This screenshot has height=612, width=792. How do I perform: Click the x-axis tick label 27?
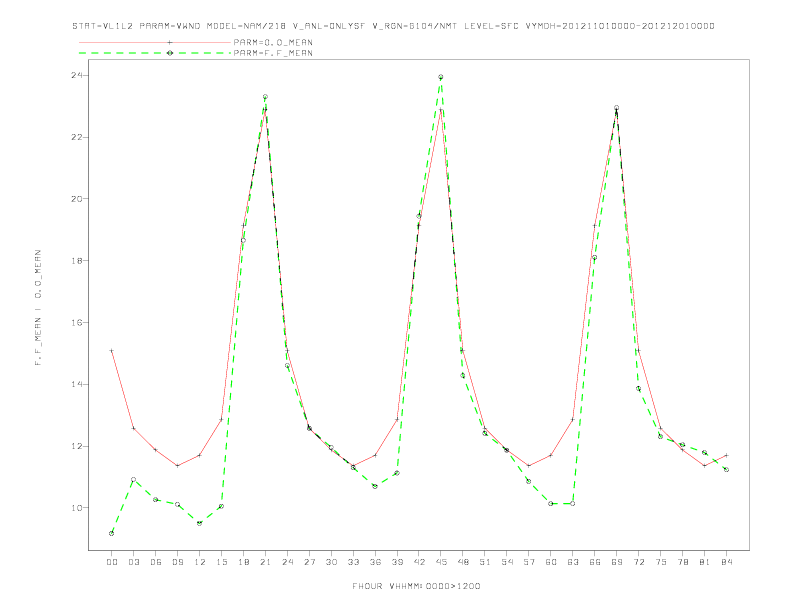(309, 562)
